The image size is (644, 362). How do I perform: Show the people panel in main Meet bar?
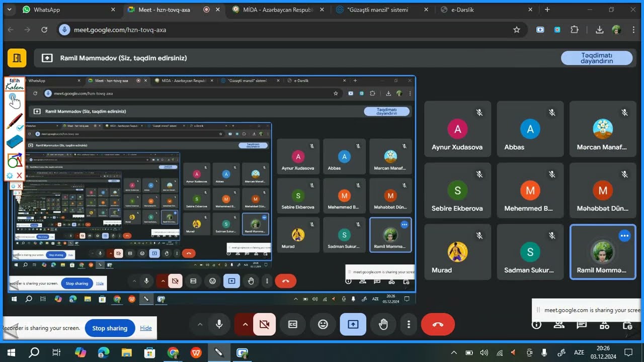(559, 325)
